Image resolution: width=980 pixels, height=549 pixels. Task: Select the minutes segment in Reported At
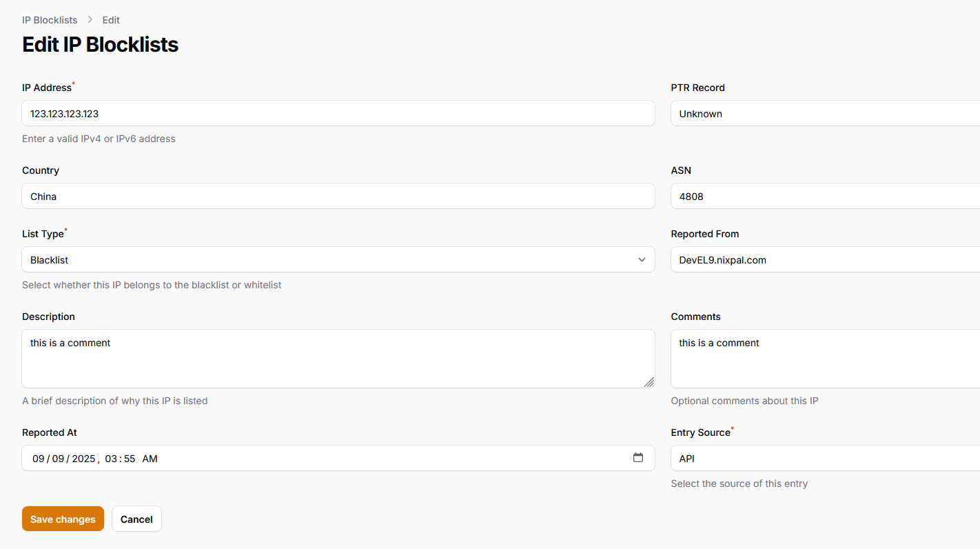[129, 459]
